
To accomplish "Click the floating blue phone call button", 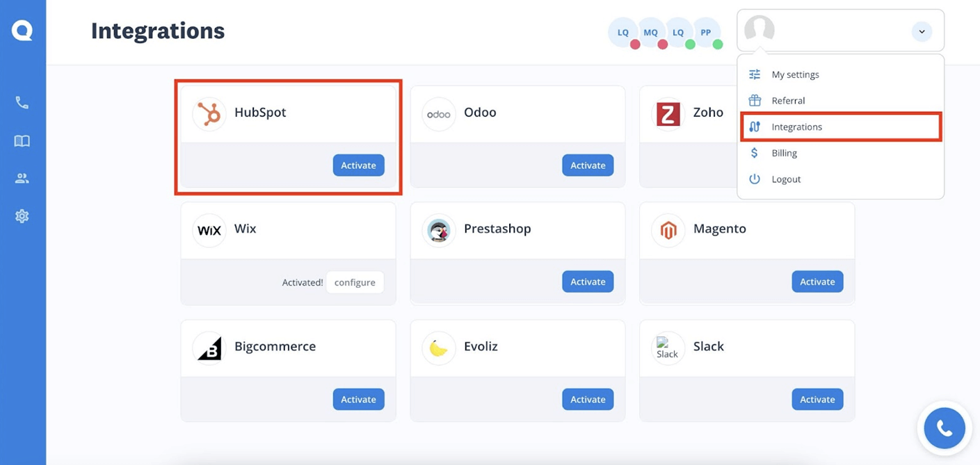I will click(x=944, y=428).
